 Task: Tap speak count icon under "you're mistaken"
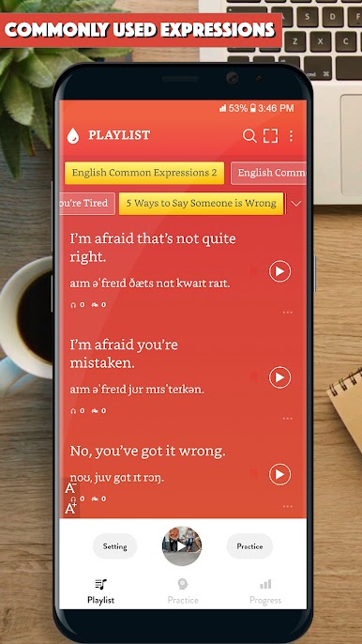click(x=98, y=411)
